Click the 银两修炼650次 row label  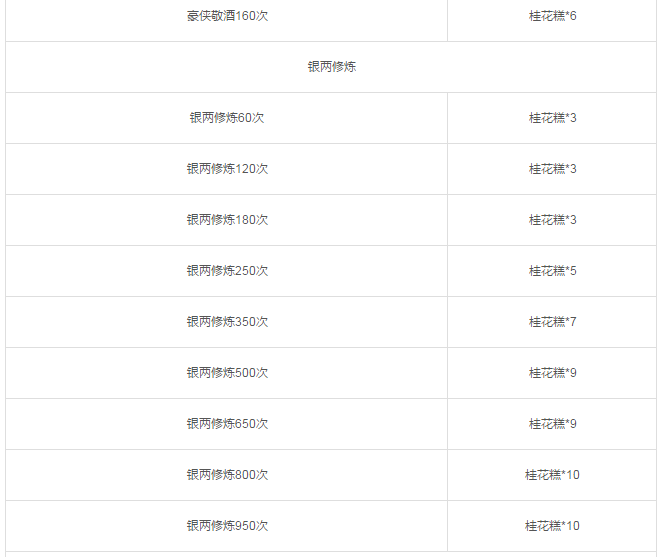(x=227, y=424)
